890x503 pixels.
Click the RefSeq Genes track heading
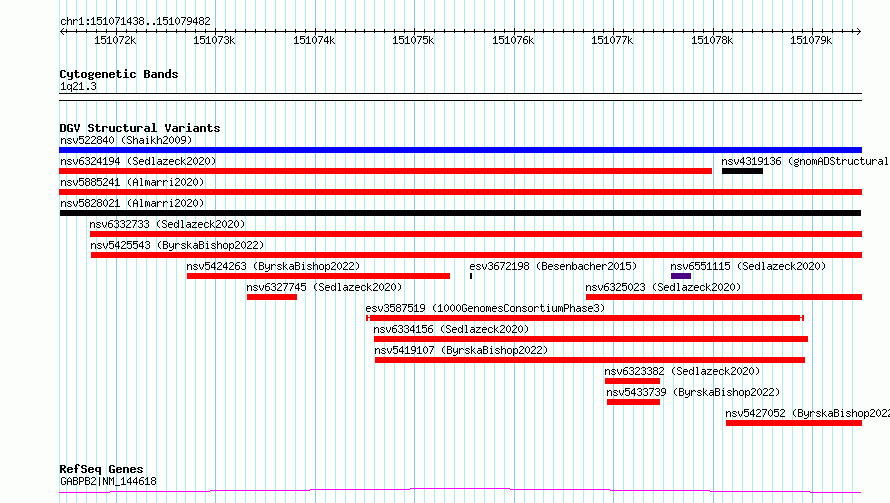click(x=101, y=470)
